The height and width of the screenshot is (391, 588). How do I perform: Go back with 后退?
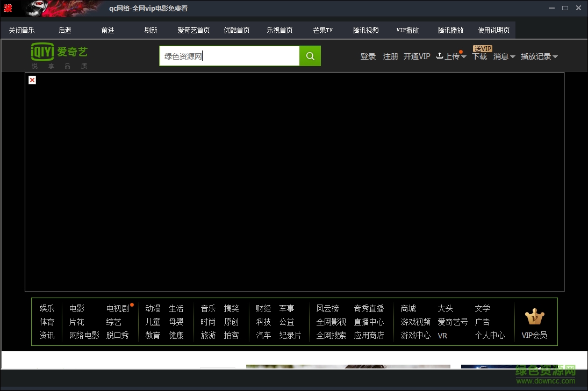point(64,30)
